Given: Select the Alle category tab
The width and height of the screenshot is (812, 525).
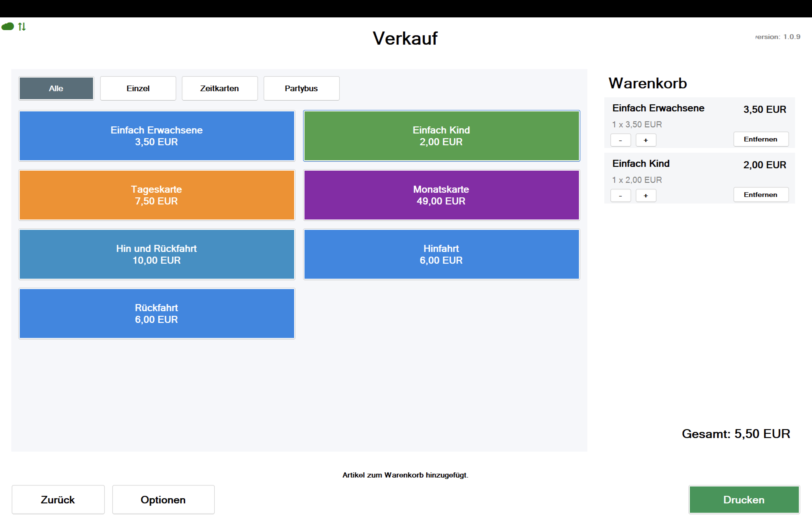Looking at the screenshot, I should click(x=56, y=88).
